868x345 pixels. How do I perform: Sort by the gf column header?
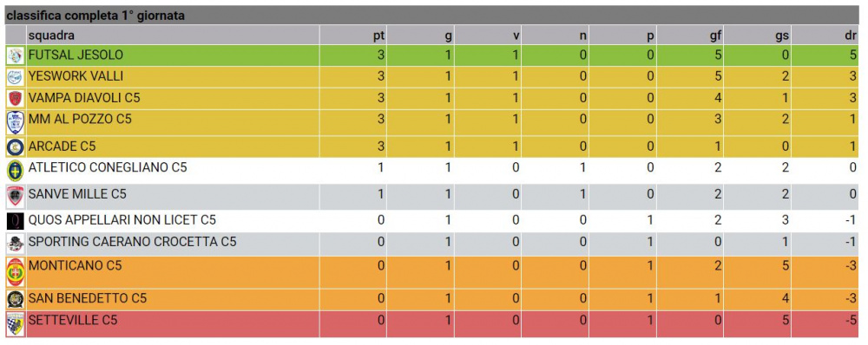click(x=717, y=36)
